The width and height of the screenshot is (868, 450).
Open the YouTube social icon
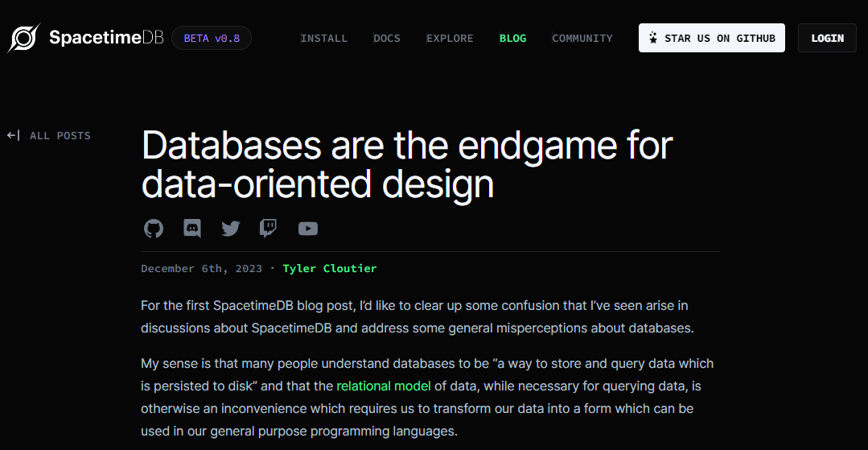(307, 229)
